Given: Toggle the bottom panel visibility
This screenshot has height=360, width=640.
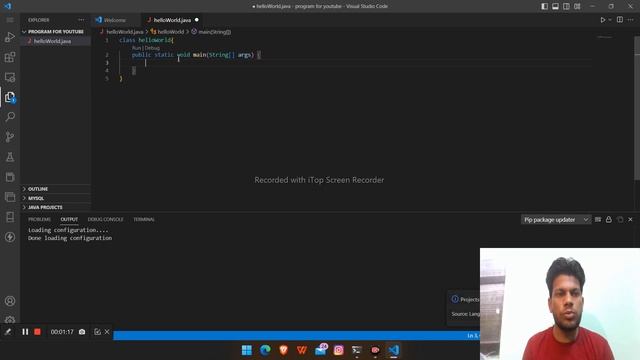Looking at the screenshot, I should click(x=556, y=6).
